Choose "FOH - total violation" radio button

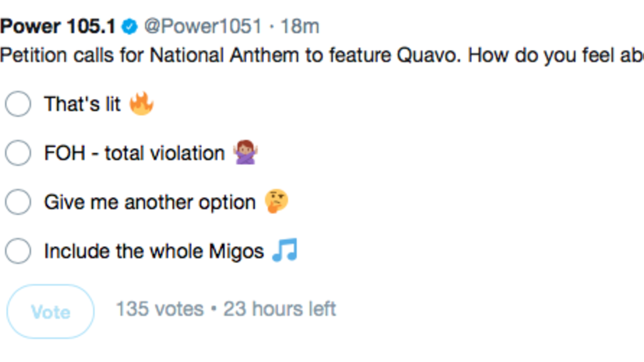click(x=18, y=153)
